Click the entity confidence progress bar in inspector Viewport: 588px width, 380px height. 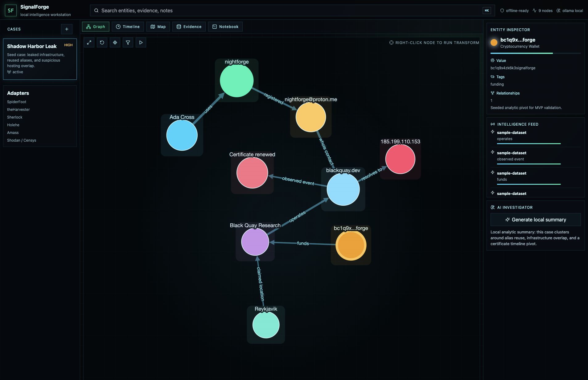(x=536, y=53)
